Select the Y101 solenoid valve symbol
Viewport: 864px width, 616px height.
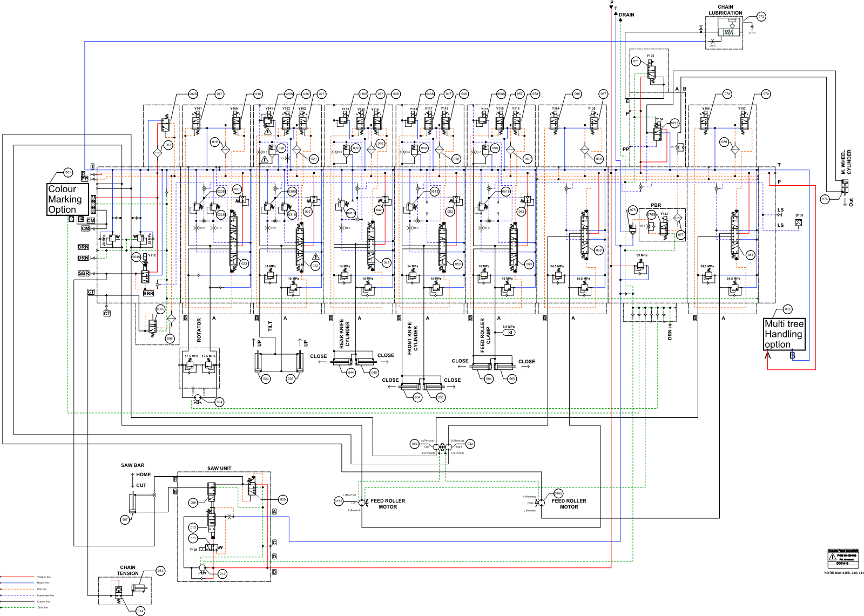point(197,123)
